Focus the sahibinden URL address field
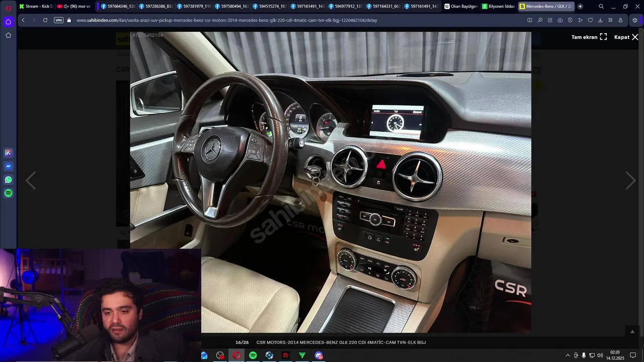This screenshot has height=362, width=644. tap(226, 20)
